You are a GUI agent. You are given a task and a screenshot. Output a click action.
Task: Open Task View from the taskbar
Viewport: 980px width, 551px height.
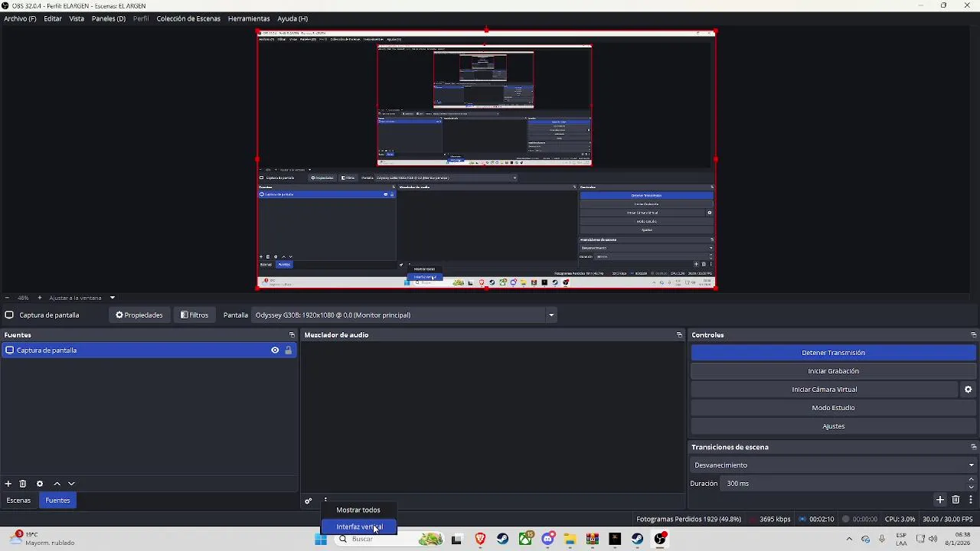(x=457, y=540)
